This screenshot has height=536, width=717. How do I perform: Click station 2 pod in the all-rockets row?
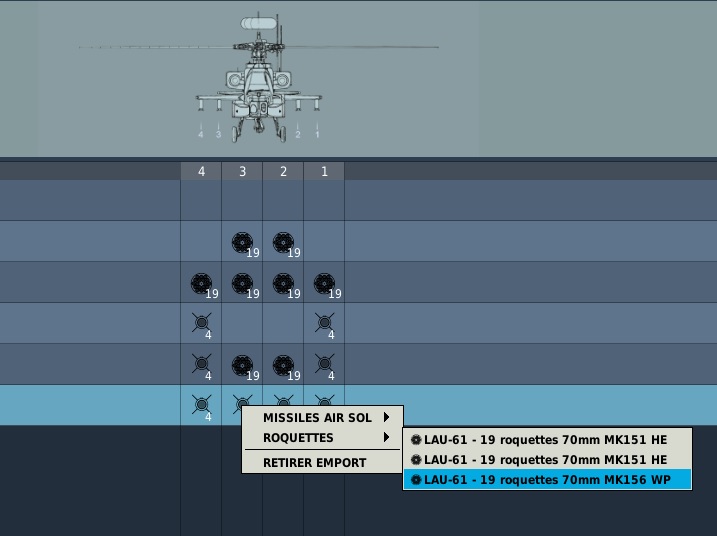tap(284, 284)
